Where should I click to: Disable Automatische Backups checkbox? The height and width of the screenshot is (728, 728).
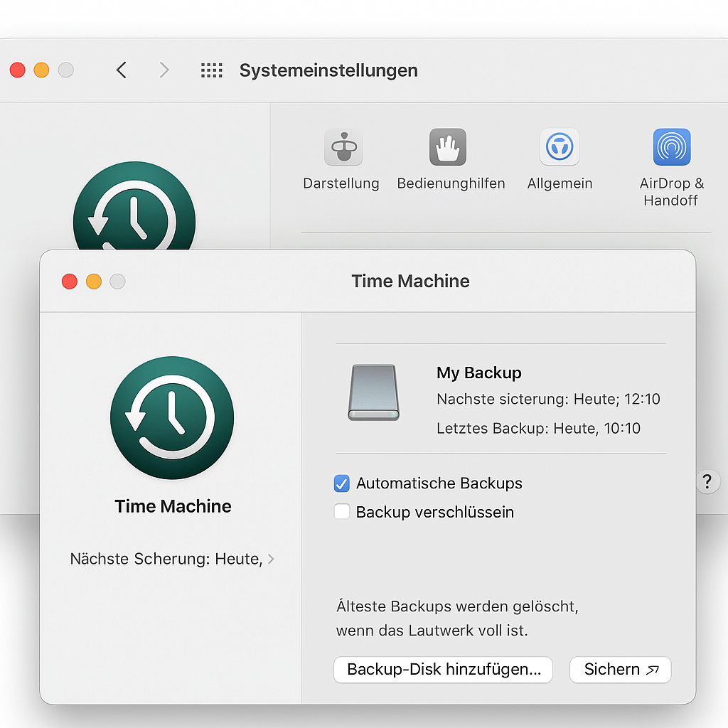tap(342, 483)
